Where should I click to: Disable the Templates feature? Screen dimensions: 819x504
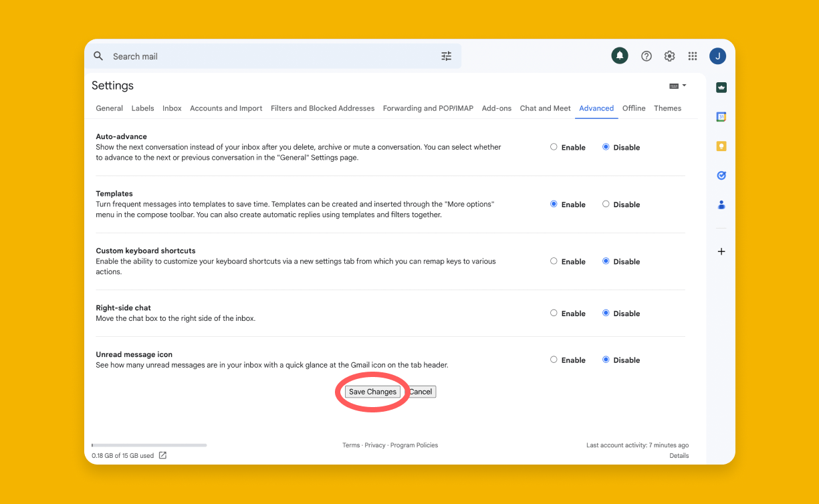coord(606,204)
